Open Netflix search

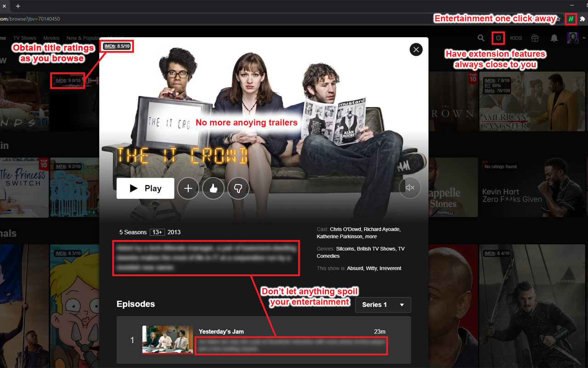coord(481,38)
